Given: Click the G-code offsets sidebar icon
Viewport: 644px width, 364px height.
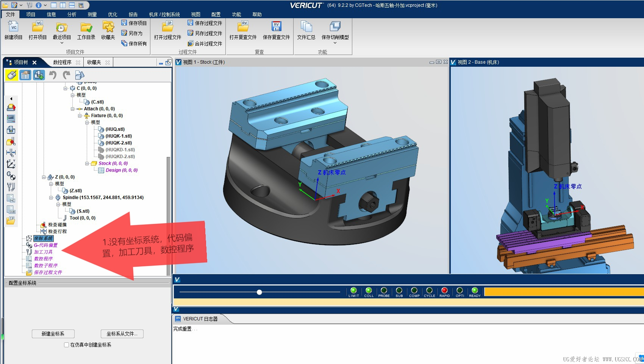Looking at the screenshot, I should point(11,176).
